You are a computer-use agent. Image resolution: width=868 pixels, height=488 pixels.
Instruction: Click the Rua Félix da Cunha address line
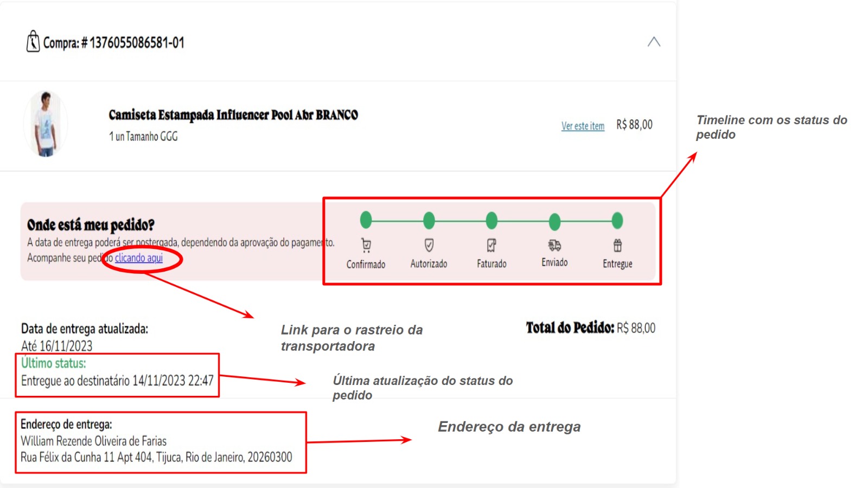pyautogui.click(x=156, y=457)
